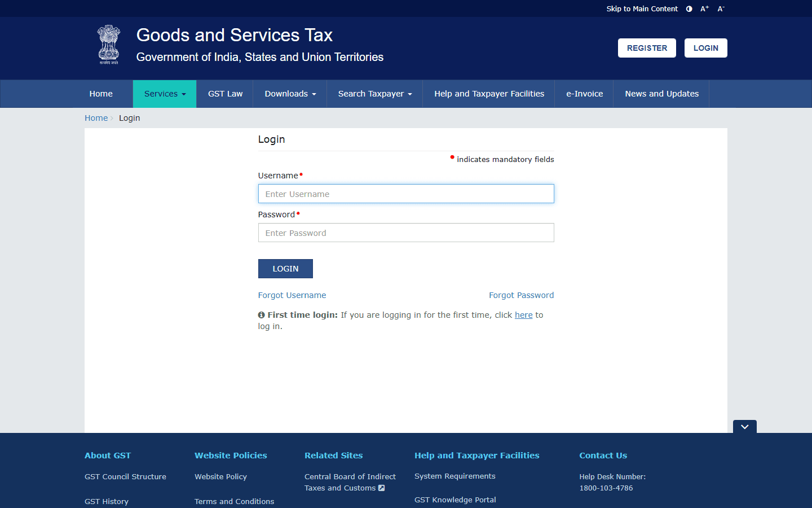Image resolution: width=812 pixels, height=508 pixels.
Task: Click the Login breadcrumb text
Action: tap(130, 118)
